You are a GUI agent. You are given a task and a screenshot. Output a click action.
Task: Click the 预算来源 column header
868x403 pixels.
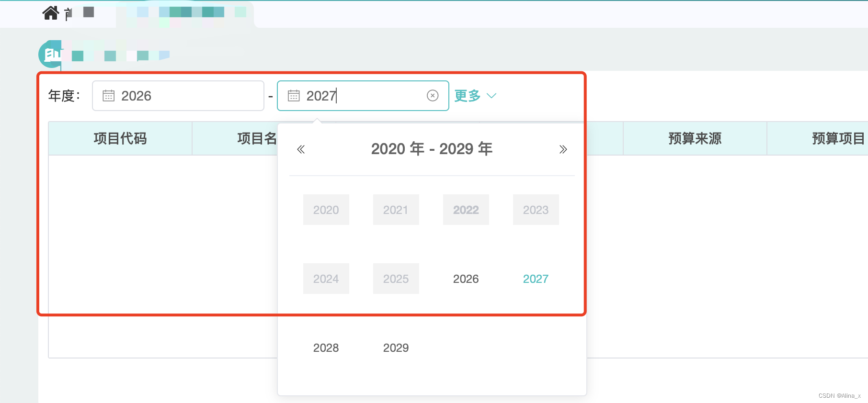[x=695, y=138]
